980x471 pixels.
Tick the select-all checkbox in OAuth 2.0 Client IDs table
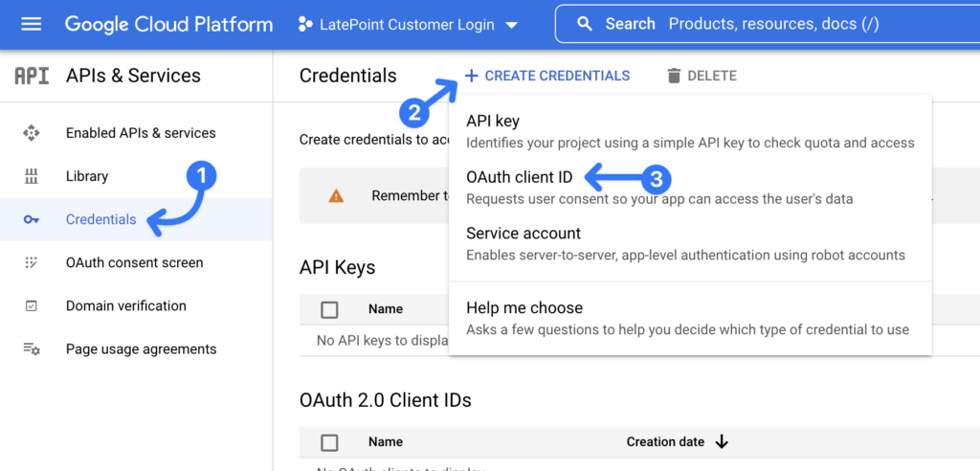(x=329, y=442)
